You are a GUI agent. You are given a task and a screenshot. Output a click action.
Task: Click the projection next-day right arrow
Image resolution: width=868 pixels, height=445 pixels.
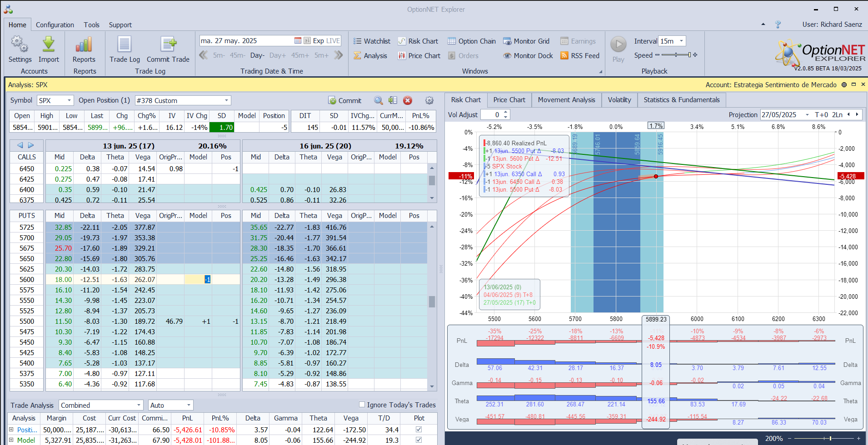pyautogui.click(x=857, y=115)
